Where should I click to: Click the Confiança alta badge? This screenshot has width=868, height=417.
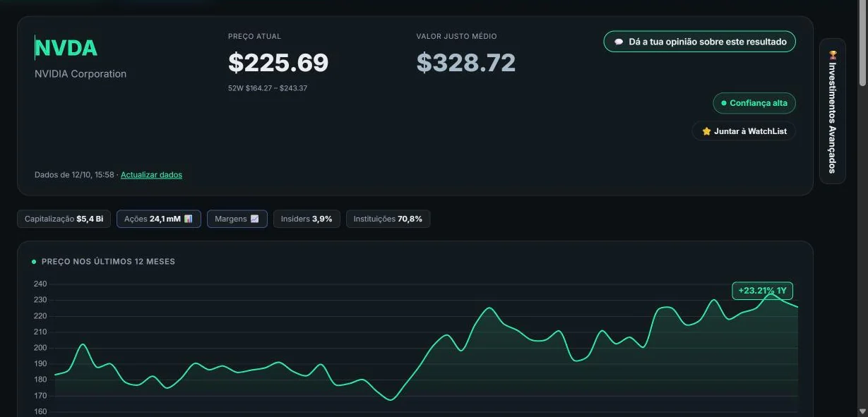click(x=754, y=103)
